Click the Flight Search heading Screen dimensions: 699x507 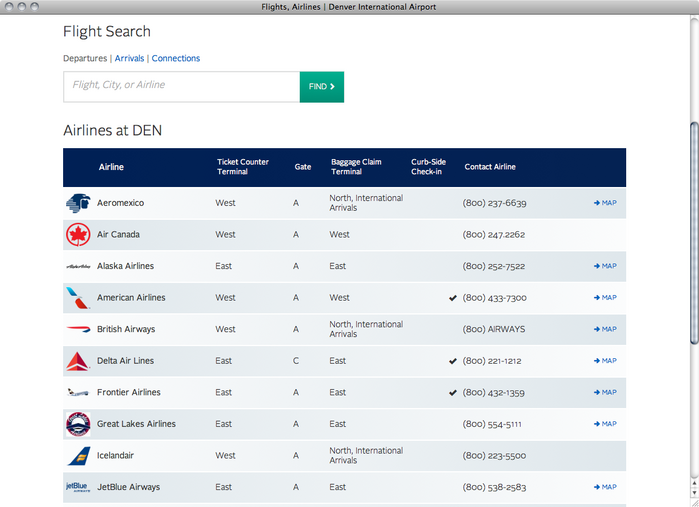click(x=107, y=32)
